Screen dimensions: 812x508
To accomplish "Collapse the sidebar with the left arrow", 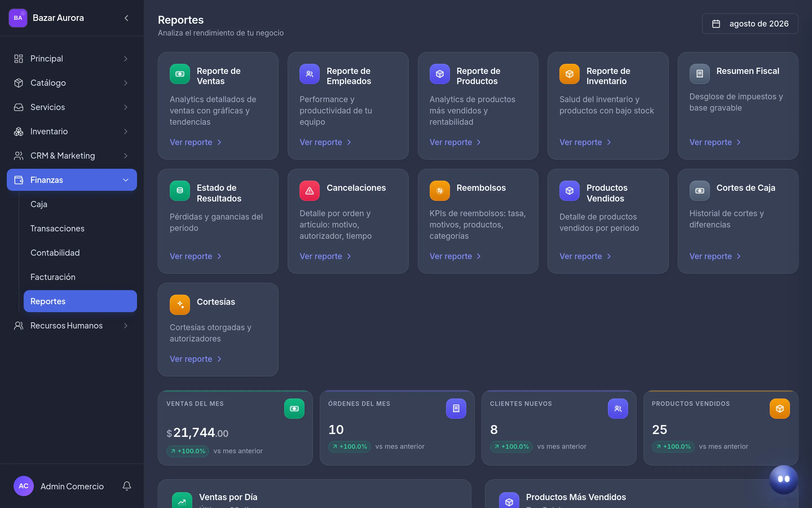I will tap(127, 18).
